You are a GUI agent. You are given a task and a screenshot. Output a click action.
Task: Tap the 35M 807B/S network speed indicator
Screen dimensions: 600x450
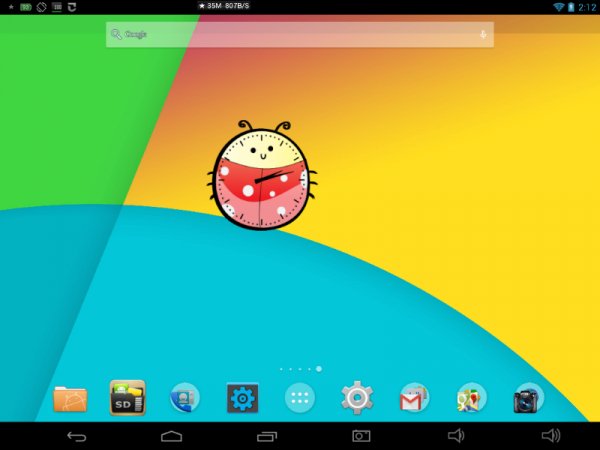(x=224, y=5)
